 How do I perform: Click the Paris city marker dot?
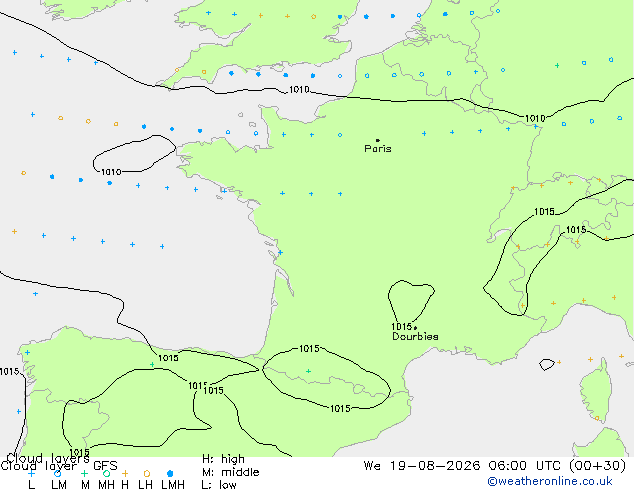(x=378, y=140)
